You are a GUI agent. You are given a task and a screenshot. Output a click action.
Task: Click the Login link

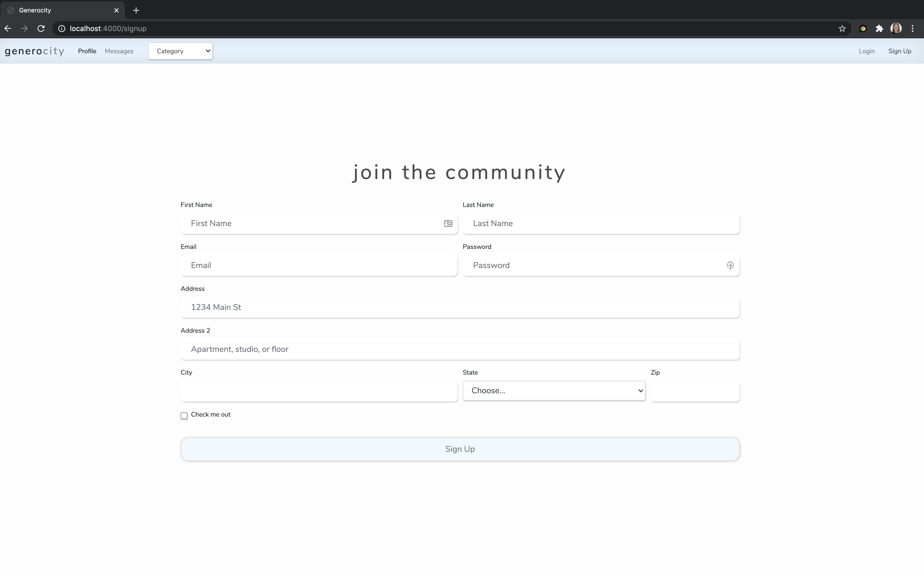tap(866, 51)
